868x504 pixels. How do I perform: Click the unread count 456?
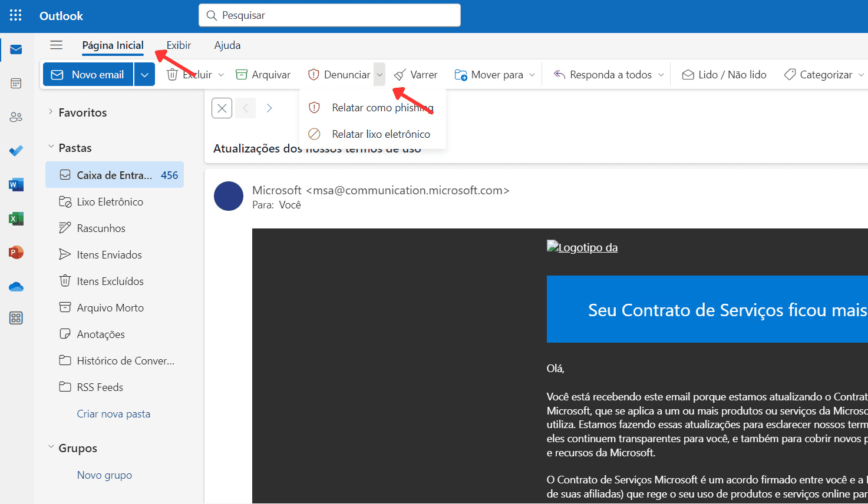(x=169, y=175)
